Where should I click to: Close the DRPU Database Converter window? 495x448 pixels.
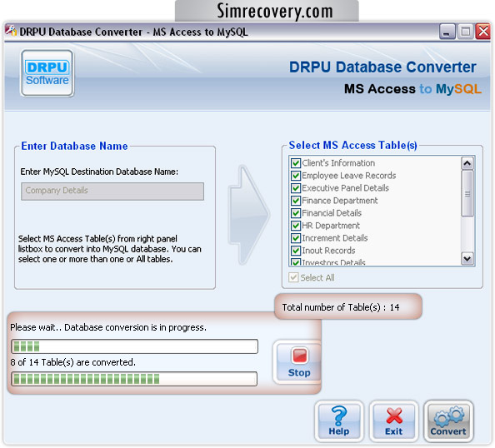click(x=483, y=32)
